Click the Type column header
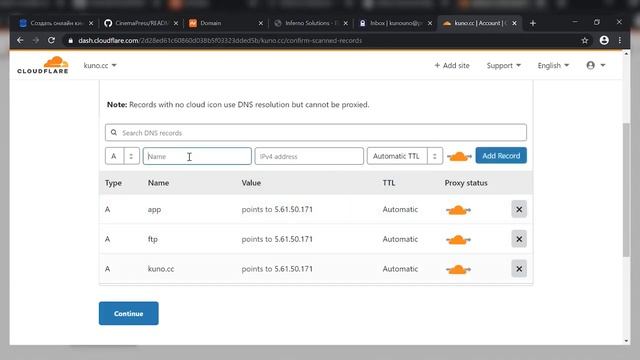 [x=113, y=183]
